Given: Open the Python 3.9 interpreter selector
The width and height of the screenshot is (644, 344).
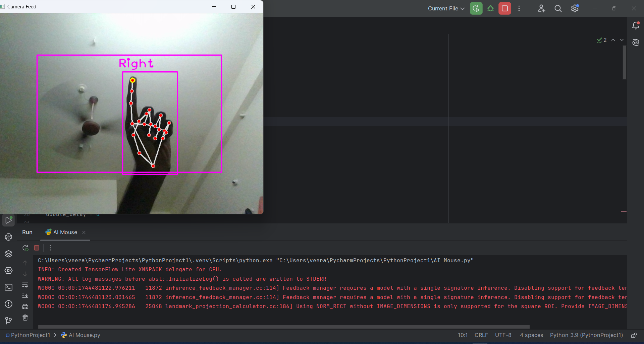Looking at the screenshot, I should 586,335.
